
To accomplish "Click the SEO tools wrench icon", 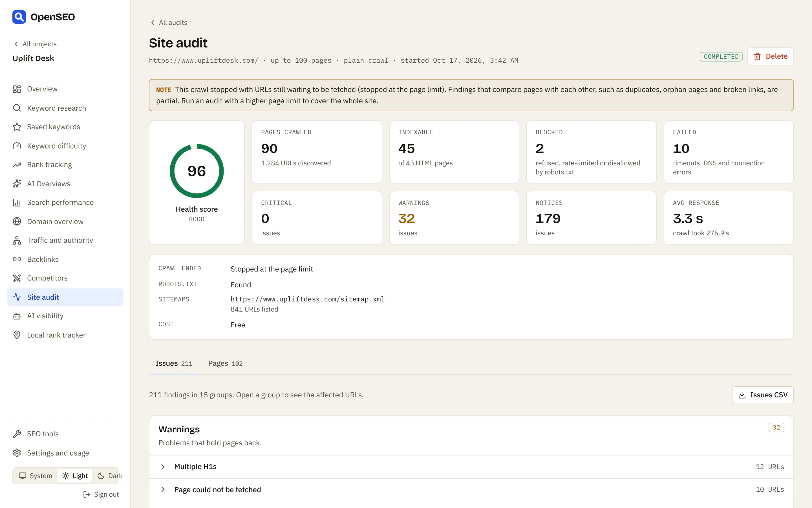I will 17,434.
